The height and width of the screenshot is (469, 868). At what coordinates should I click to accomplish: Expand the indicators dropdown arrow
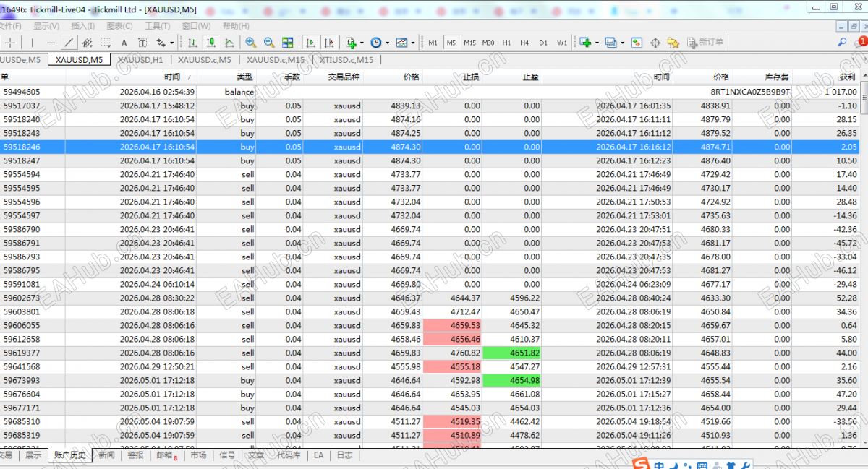point(362,43)
